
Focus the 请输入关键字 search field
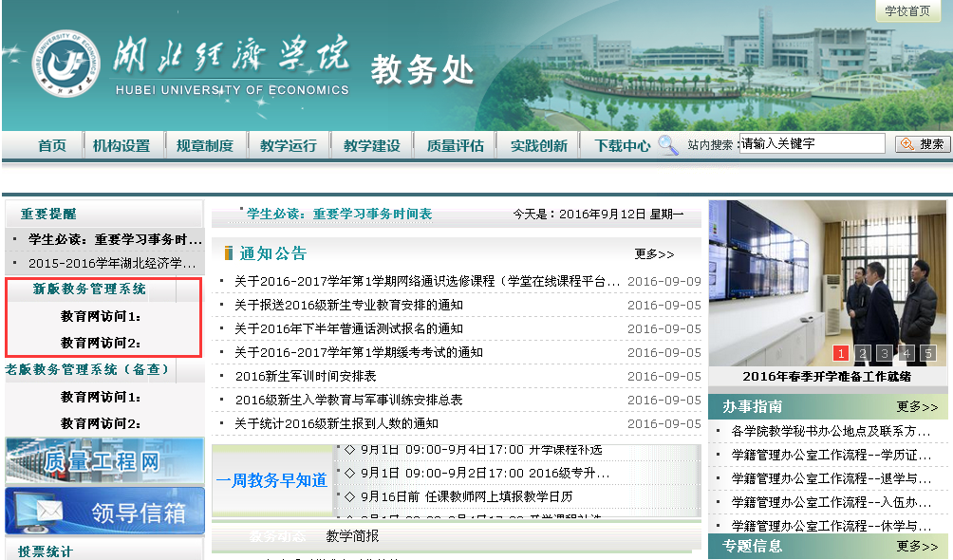coord(812,143)
